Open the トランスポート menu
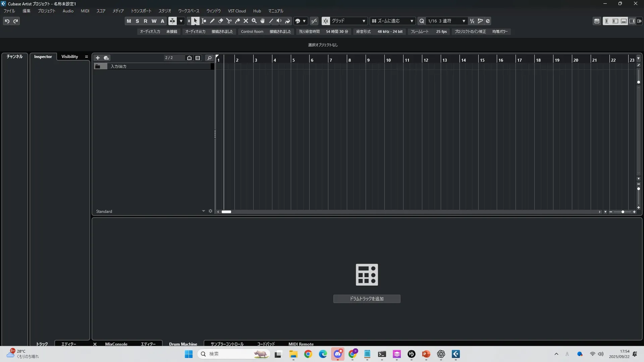Viewport: 644px width, 362px height. click(x=141, y=11)
